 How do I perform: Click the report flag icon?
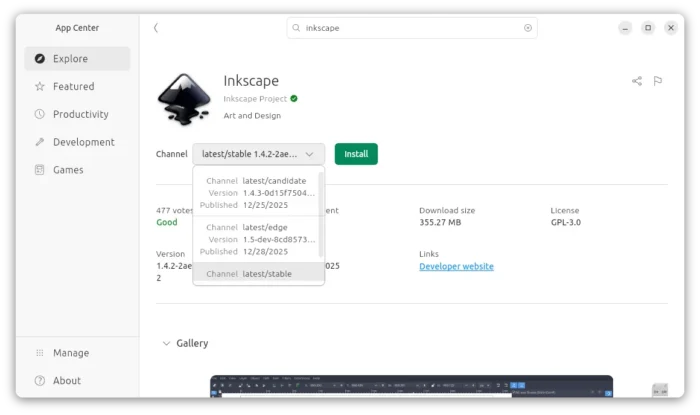click(x=658, y=81)
